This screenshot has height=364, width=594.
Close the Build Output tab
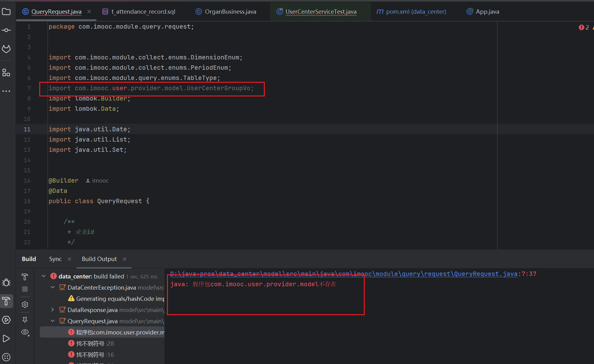[x=125, y=259]
